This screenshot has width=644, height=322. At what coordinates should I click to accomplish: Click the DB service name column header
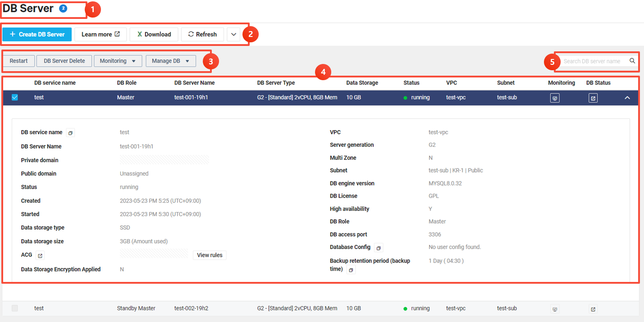point(55,83)
